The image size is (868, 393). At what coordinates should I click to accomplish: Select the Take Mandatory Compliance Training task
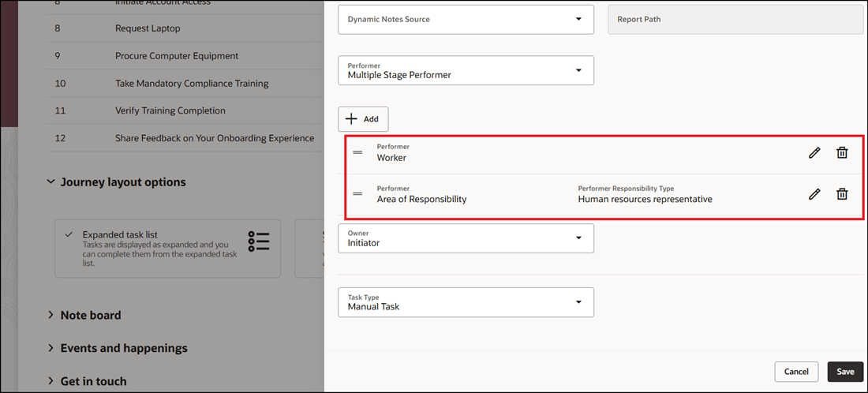pos(185,83)
